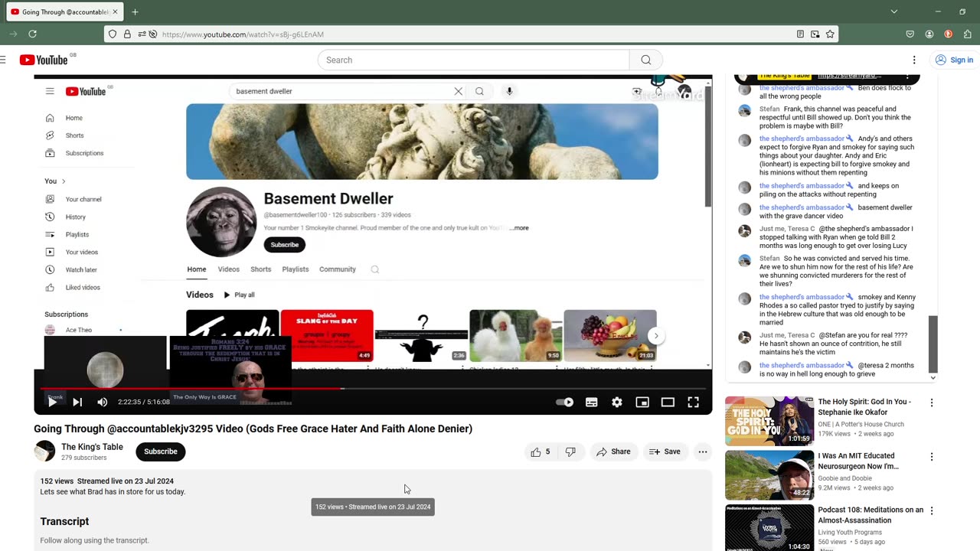Open reader view in address bar

pyautogui.click(x=800, y=34)
